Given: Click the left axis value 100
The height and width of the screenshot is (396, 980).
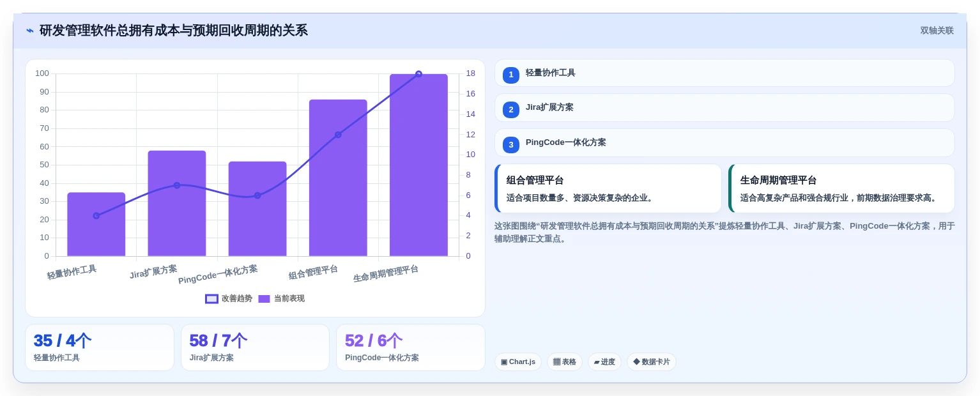Looking at the screenshot, I should (42, 73).
